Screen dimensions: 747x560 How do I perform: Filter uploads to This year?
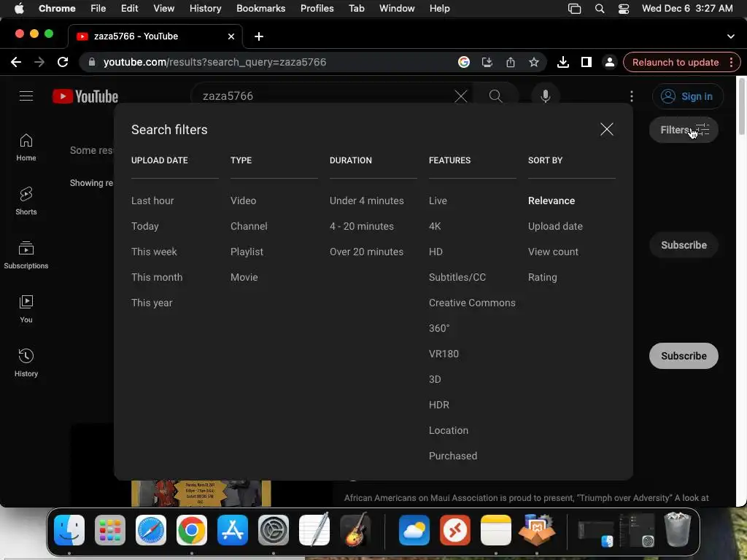pyautogui.click(x=152, y=303)
